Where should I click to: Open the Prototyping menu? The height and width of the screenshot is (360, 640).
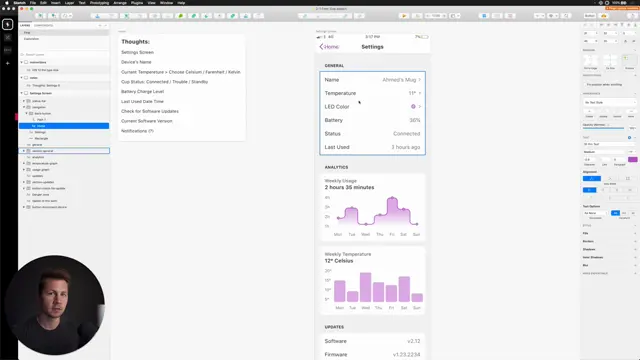[99, 3]
